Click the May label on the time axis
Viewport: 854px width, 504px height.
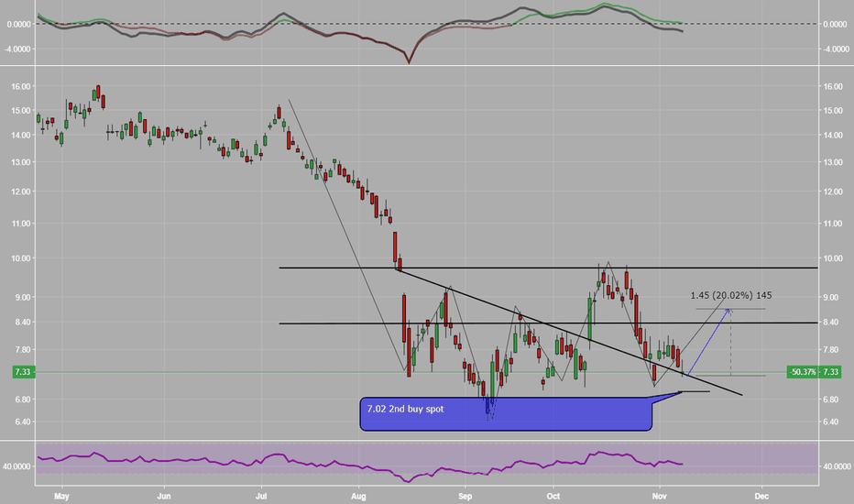tap(61, 497)
